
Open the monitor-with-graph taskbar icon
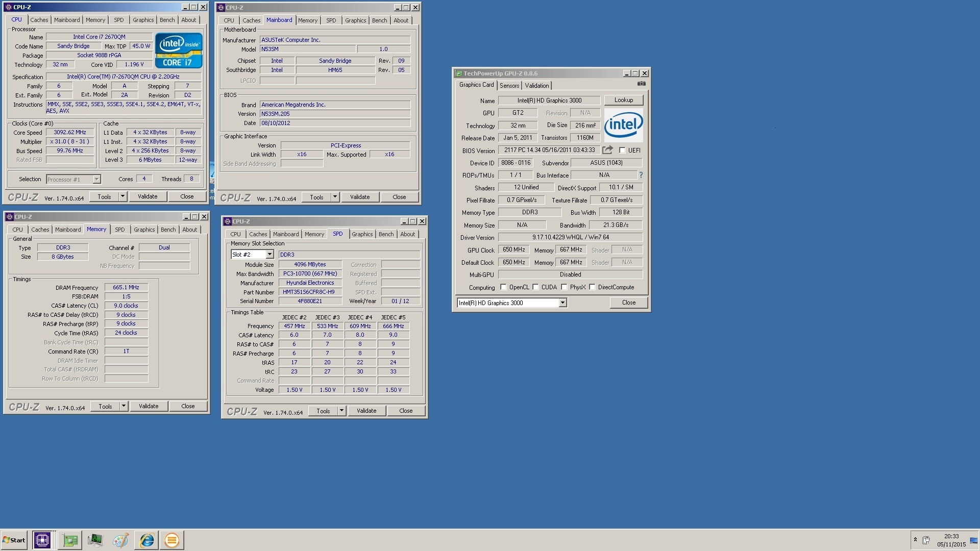coord(95,540)
